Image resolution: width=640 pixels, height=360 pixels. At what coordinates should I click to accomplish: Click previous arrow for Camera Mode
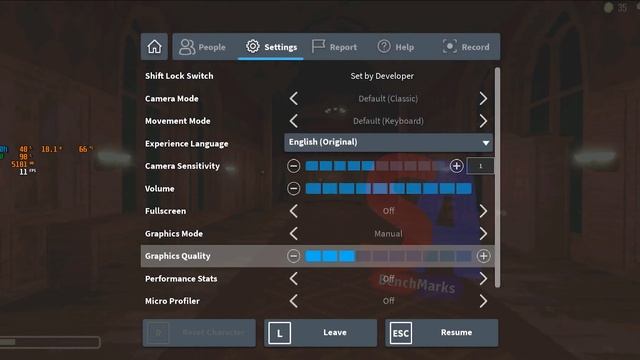(293, 98)
